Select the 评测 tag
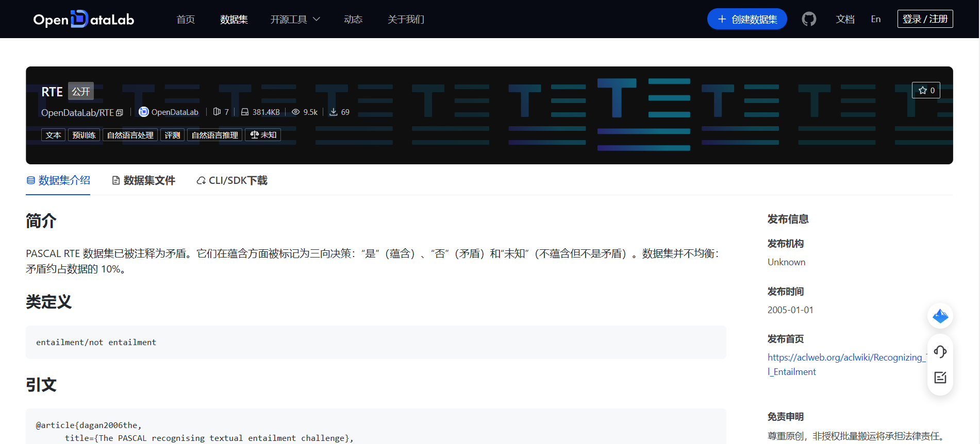 click(x=172, y=135)
